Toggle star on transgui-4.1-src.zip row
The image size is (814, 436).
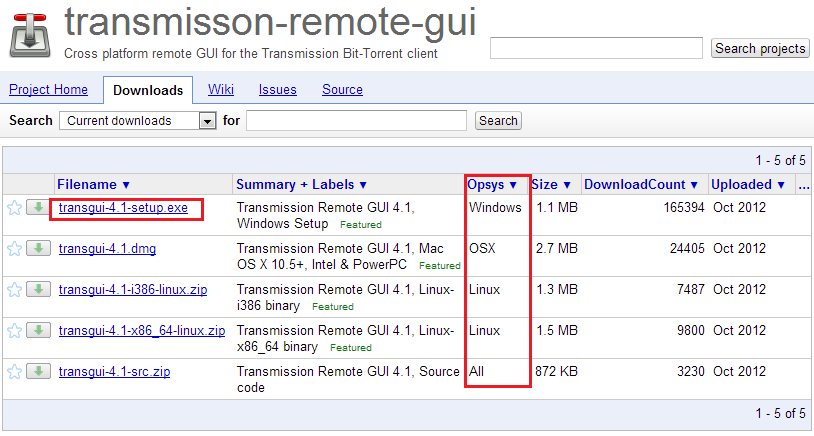(14, 371)
